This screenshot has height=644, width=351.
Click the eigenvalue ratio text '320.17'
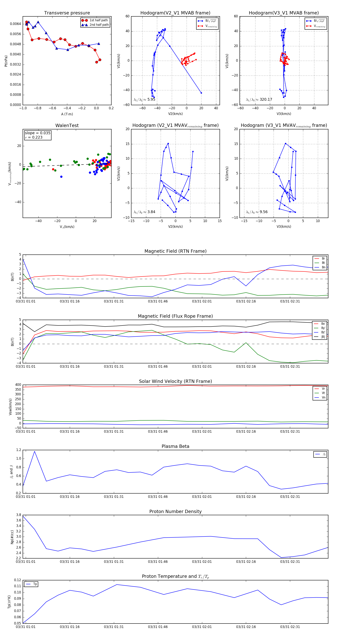266,100
